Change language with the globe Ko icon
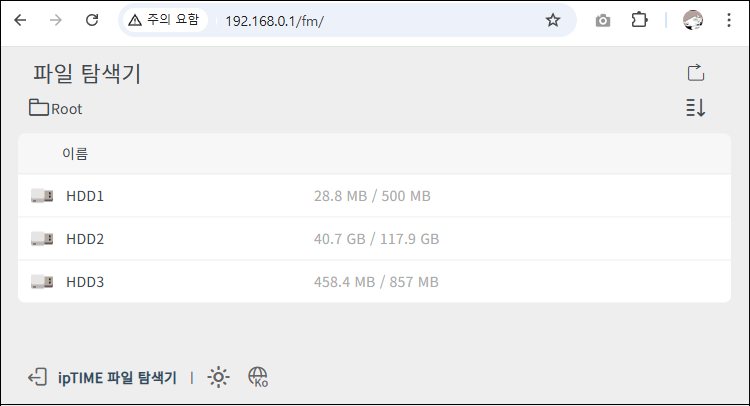The width and height of the screenshot is (750, 406). point(258,377)
